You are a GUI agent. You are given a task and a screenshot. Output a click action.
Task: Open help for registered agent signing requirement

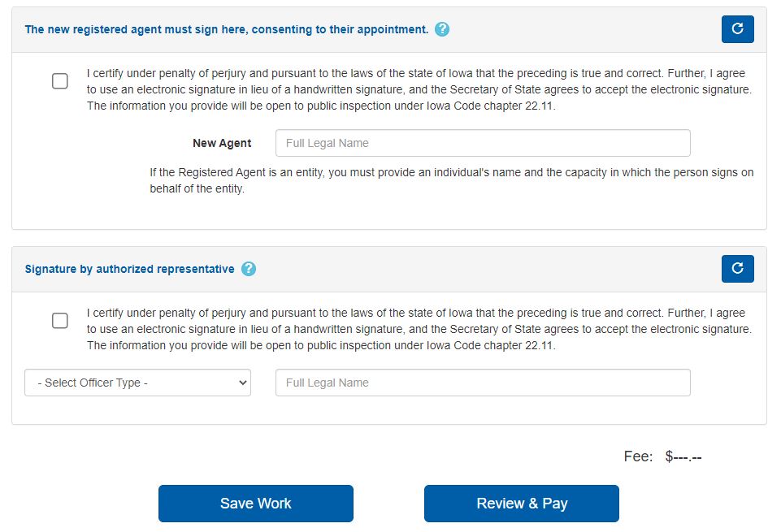[x=441, y=28]
